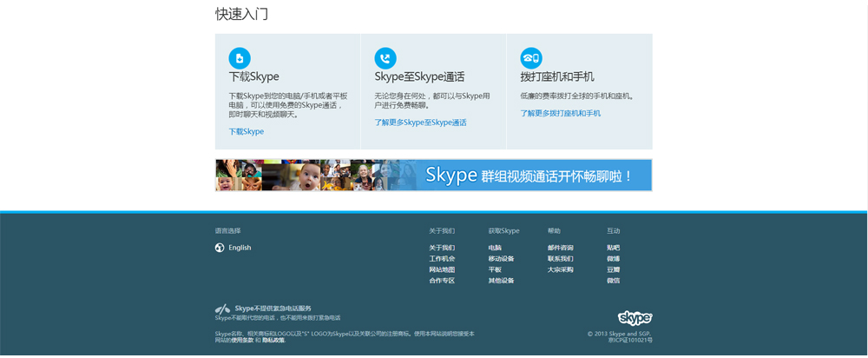The height and width of the screenshot is (358, 868).
Task: Open the blue 下载Skype link below the description
Action: pos(247,132)
